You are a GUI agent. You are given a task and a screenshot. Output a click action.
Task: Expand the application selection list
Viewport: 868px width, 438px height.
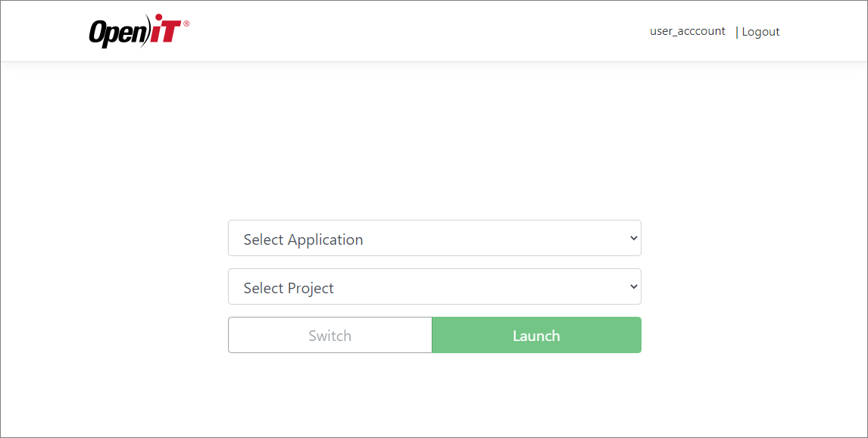tap(435, 238)
